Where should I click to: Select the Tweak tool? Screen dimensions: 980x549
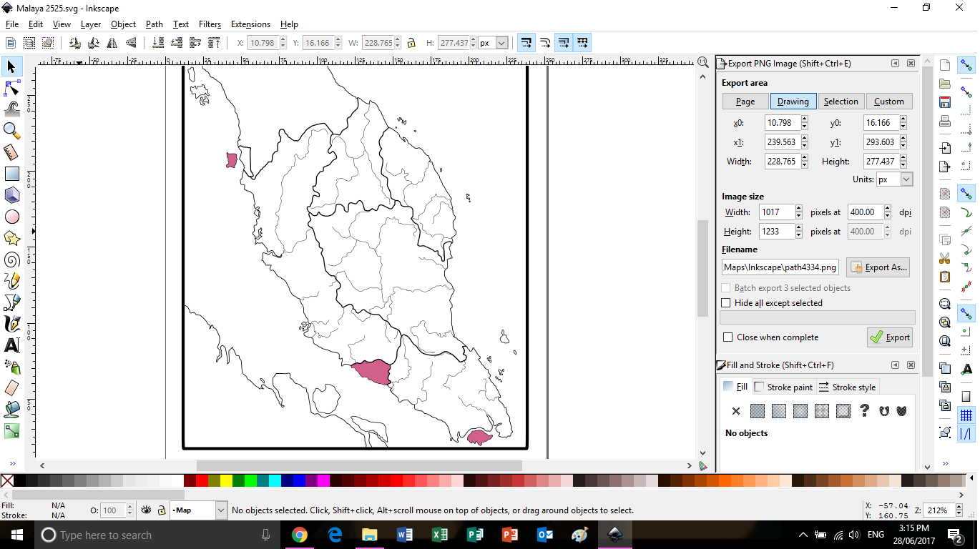point(11,109)
